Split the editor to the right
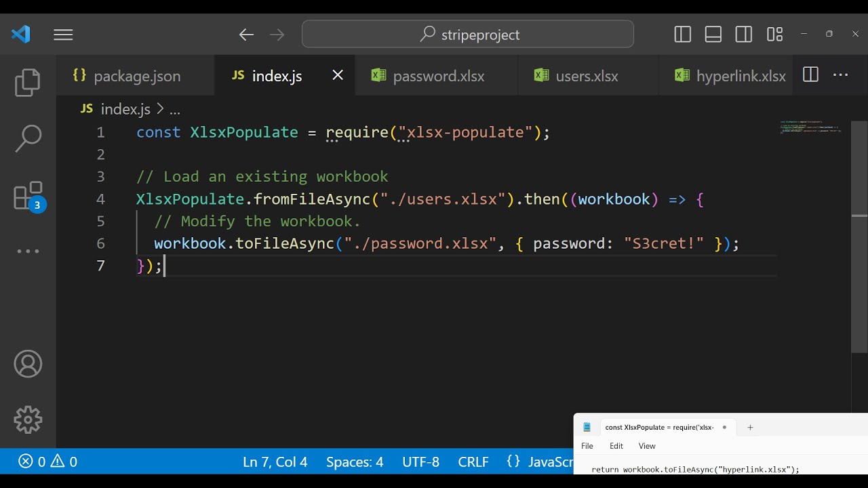This screenshot has height=488, width=868. (810, 75)
